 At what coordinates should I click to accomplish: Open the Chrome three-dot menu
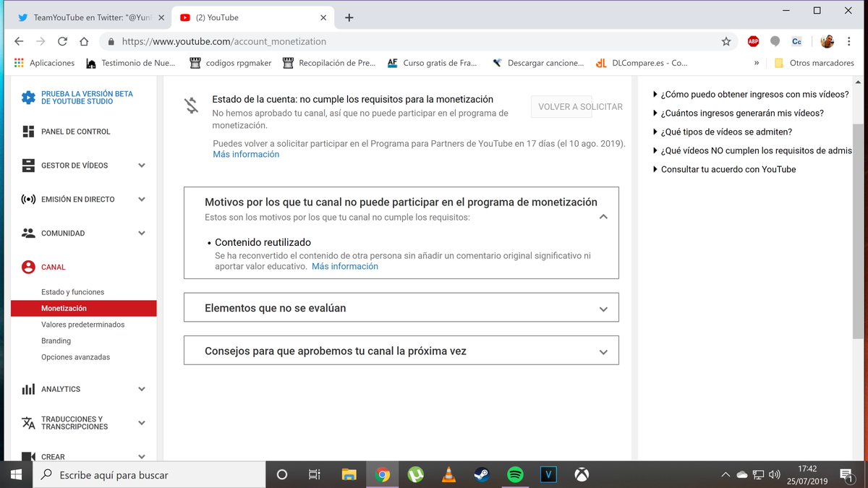tap(850, 42)
